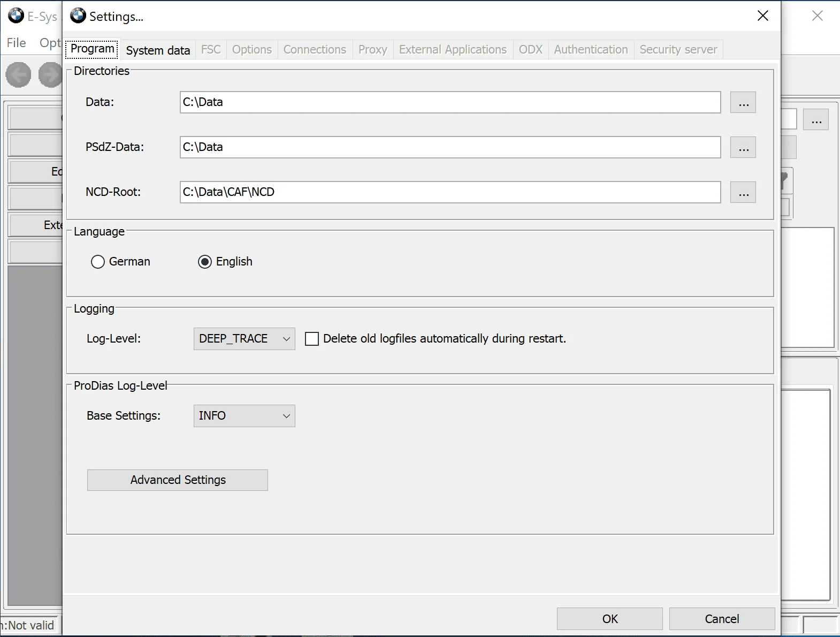
Task: Open the Connections tab
Action: tap(315, 50)
